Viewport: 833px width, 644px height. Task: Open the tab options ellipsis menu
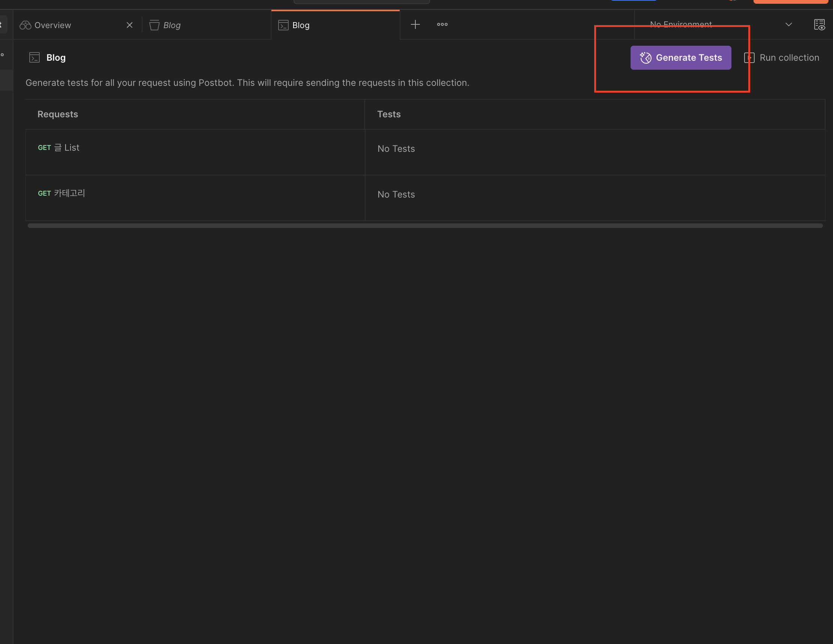(442, 25)
